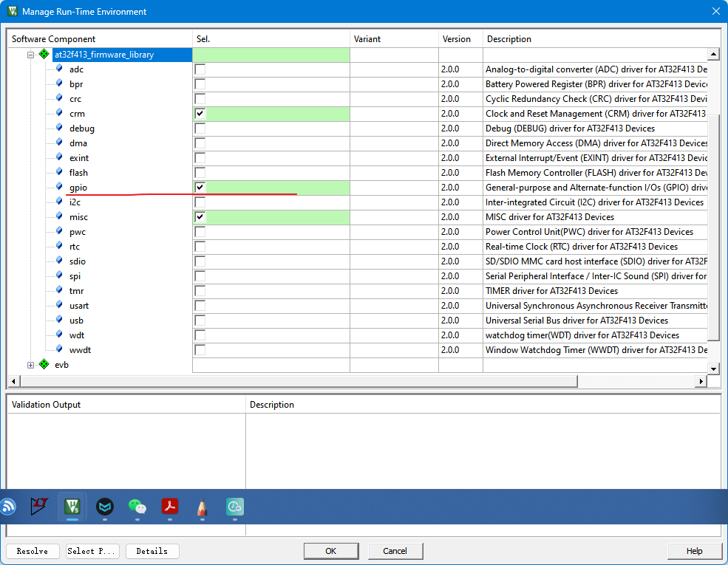Tick the wwdt component checkbox
This screenshot has height=565, width=728.
[200, 350]
